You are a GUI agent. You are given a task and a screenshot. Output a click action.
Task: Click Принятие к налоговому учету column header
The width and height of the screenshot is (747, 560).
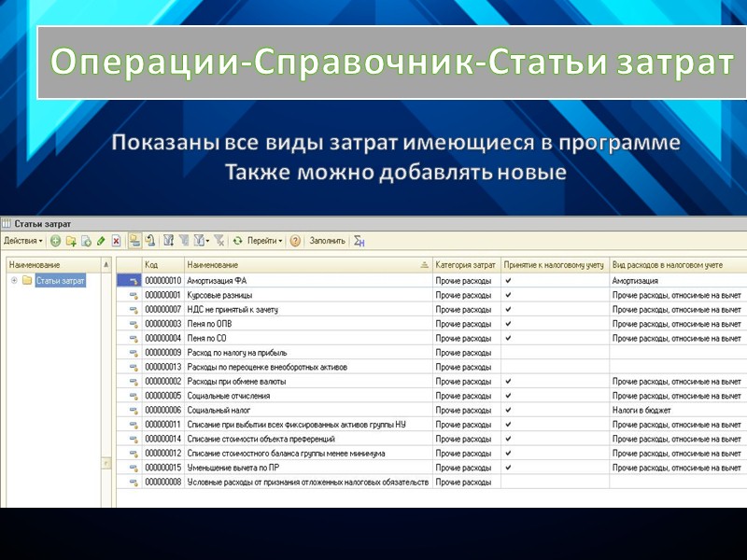tap(555, 265)
